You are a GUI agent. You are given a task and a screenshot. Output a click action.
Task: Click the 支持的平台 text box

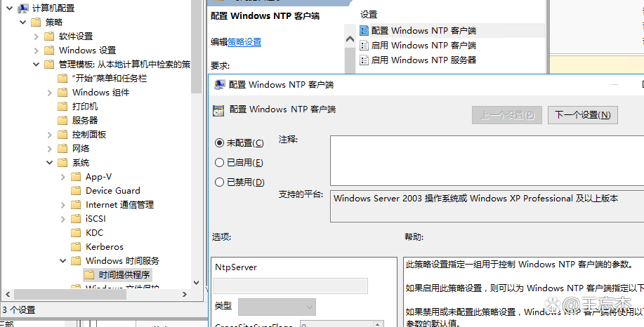487,207
